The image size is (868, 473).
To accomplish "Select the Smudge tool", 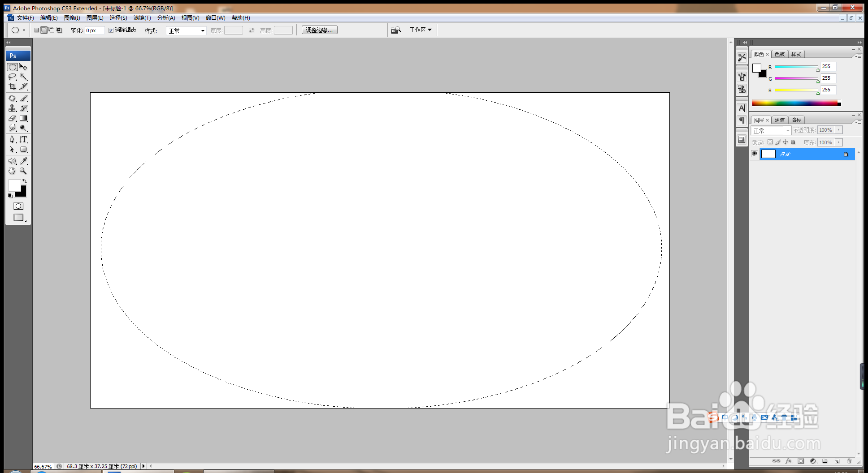I will coord(13,128).
